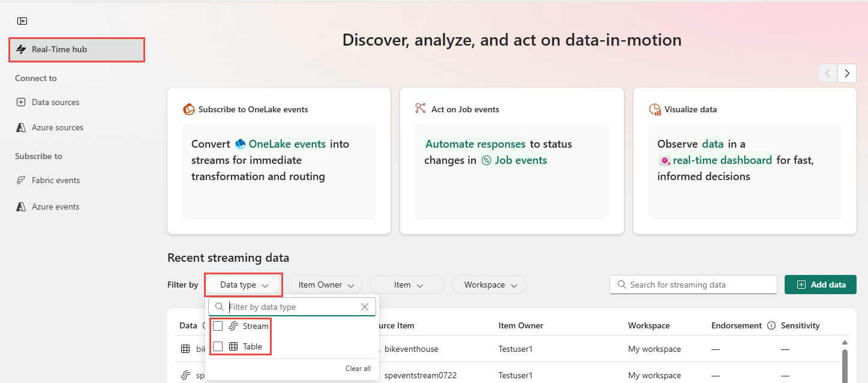Click the Act on Job events card icon
The height and width of the screenshot is (383, 868).
420,109
